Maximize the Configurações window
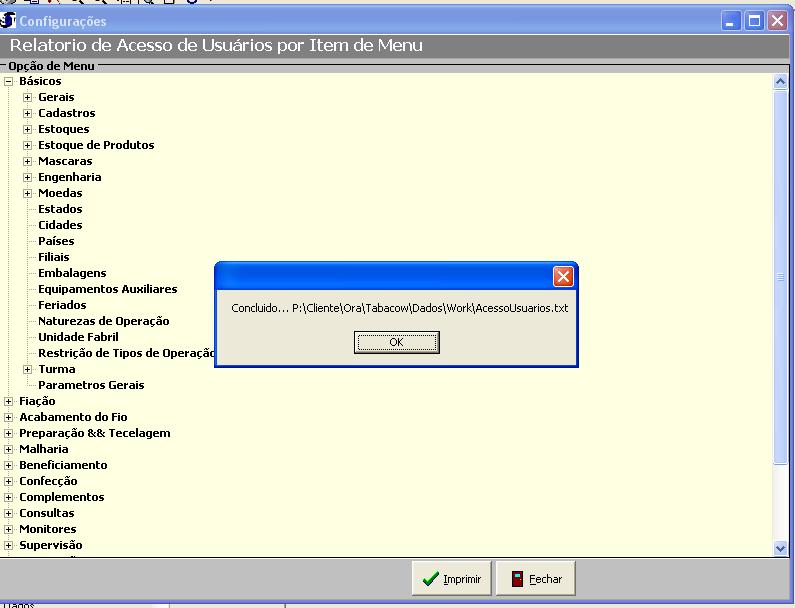Image resolution: width=795 pixels, height=608 pixels. (755, 21)
